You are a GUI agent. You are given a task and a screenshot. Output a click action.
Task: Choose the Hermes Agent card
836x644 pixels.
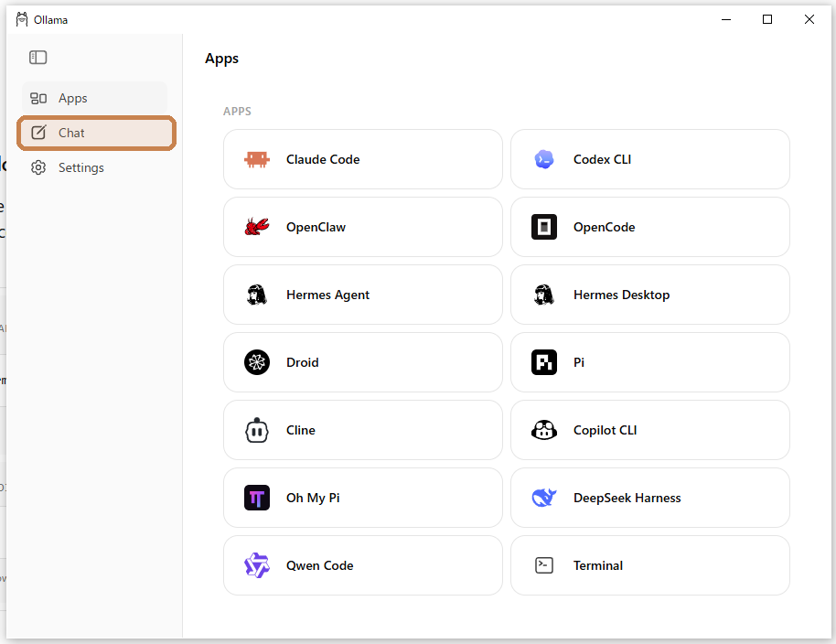coord(363,295)
